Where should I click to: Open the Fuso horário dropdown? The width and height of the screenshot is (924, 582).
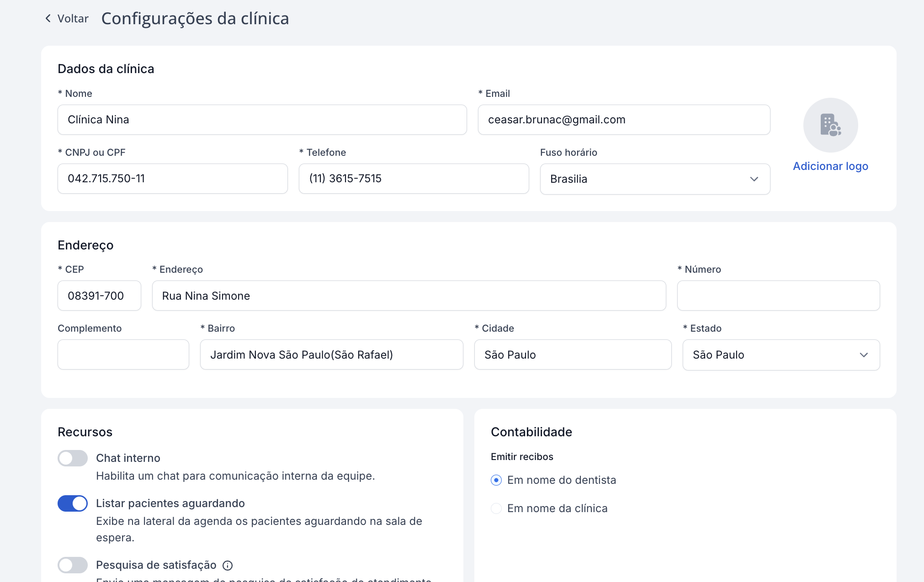(x=654, y=179)
